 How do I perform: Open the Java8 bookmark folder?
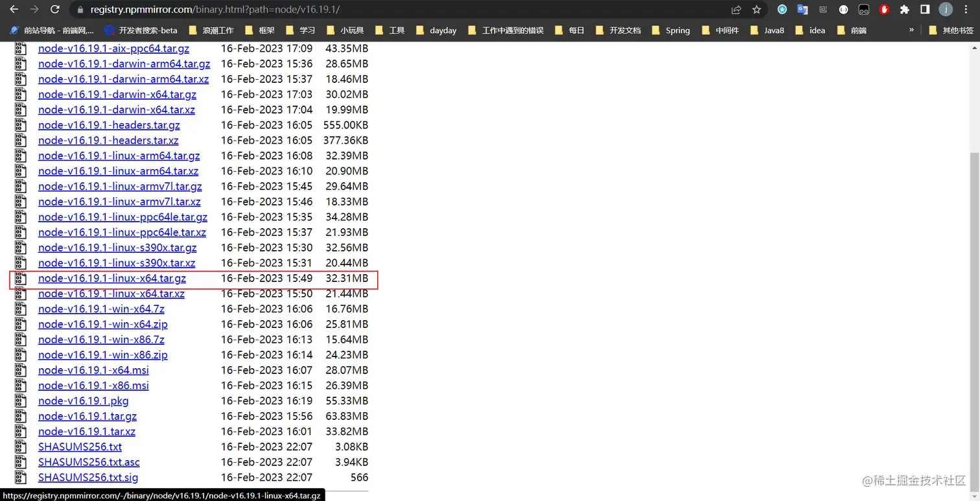pyautogui.click(x=767, y=30)
